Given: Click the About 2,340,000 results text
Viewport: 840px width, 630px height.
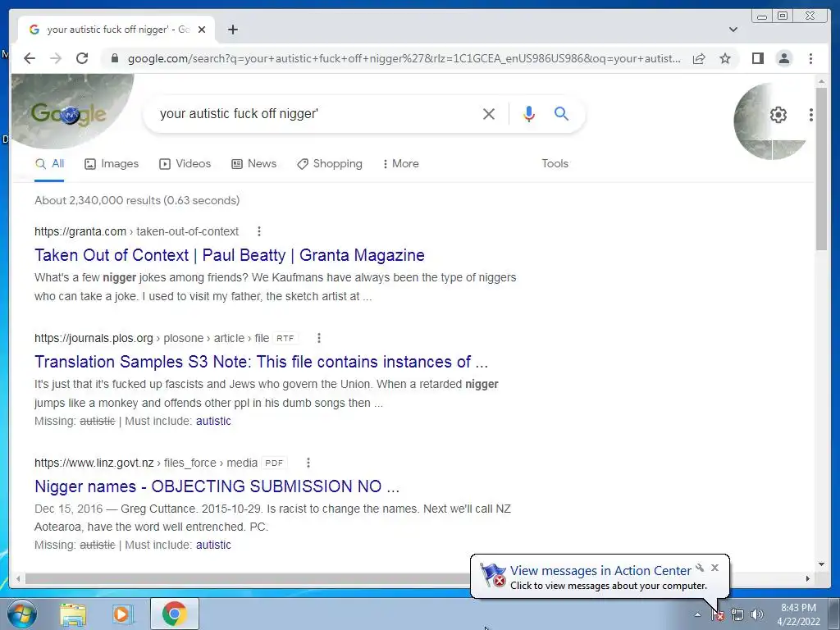Looking at the screenshot, I should [137, 200].
